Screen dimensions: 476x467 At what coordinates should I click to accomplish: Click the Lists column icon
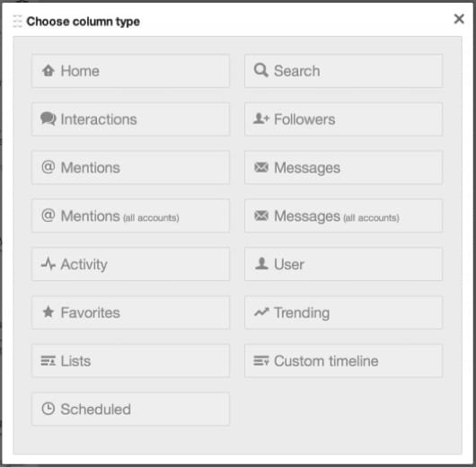click(48, 361)
